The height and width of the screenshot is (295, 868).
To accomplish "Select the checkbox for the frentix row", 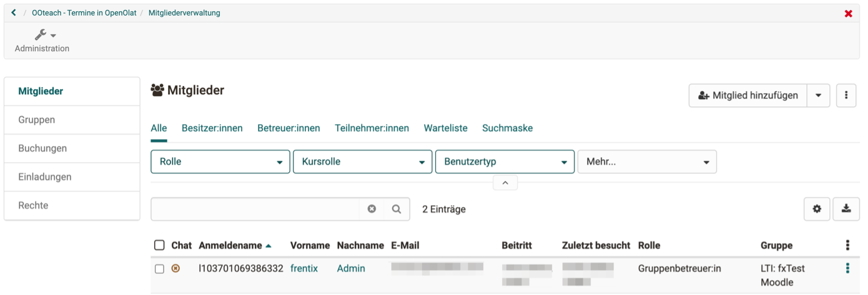I will pyautogui.click(x=159, y=269).
